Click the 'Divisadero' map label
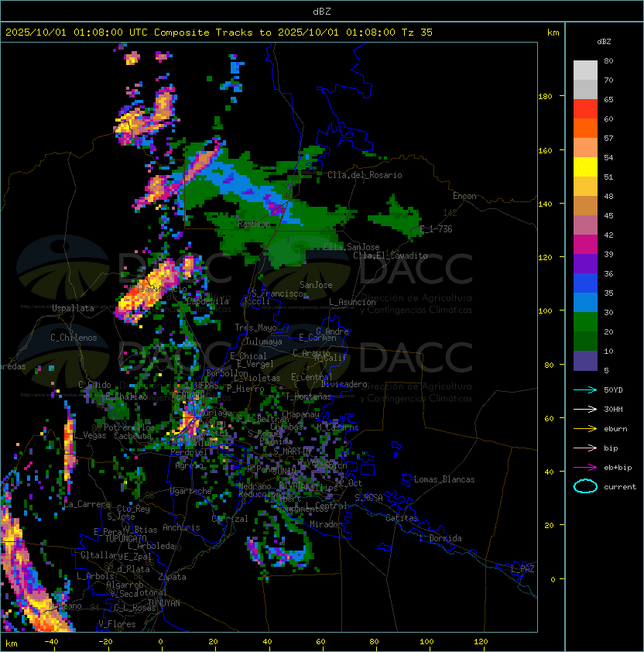The height and width of the screenshot is (652, 644). 344,384
